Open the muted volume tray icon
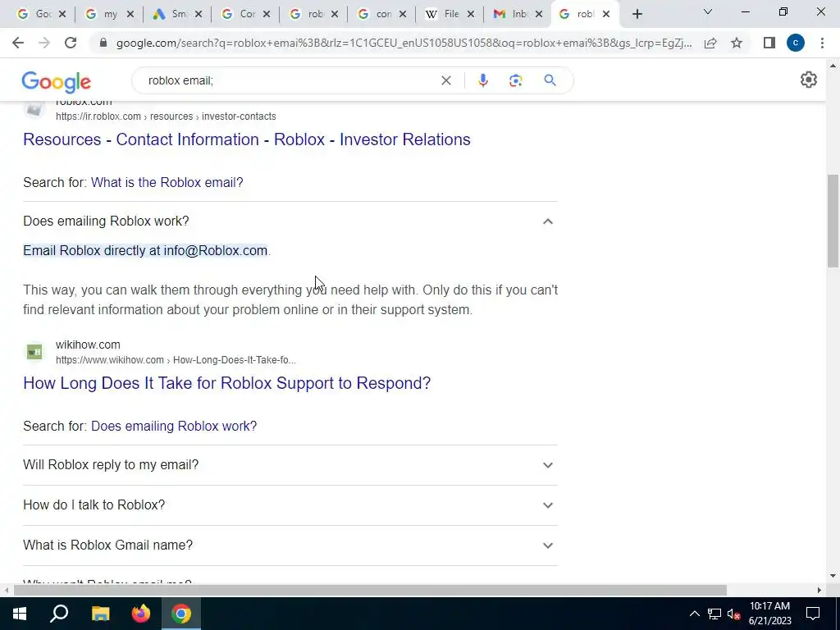840x630 pixels. 733,614
